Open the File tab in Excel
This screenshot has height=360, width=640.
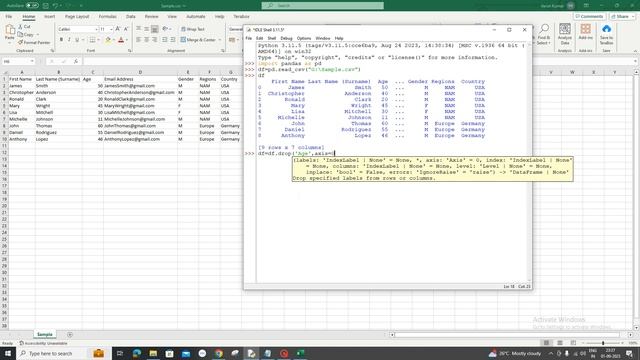9,16
